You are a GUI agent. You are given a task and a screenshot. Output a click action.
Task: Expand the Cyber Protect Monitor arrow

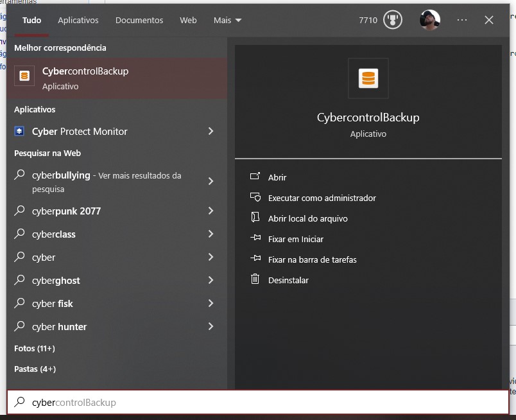point(211,131)
